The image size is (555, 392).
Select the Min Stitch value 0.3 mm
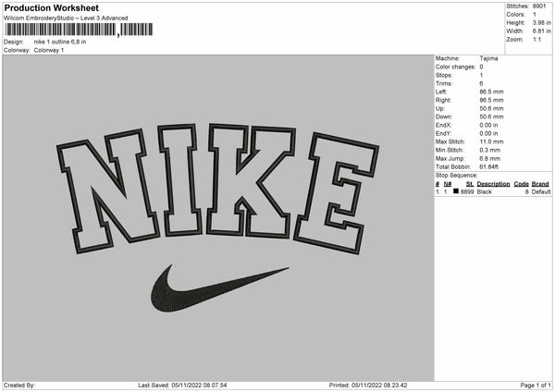490,150
